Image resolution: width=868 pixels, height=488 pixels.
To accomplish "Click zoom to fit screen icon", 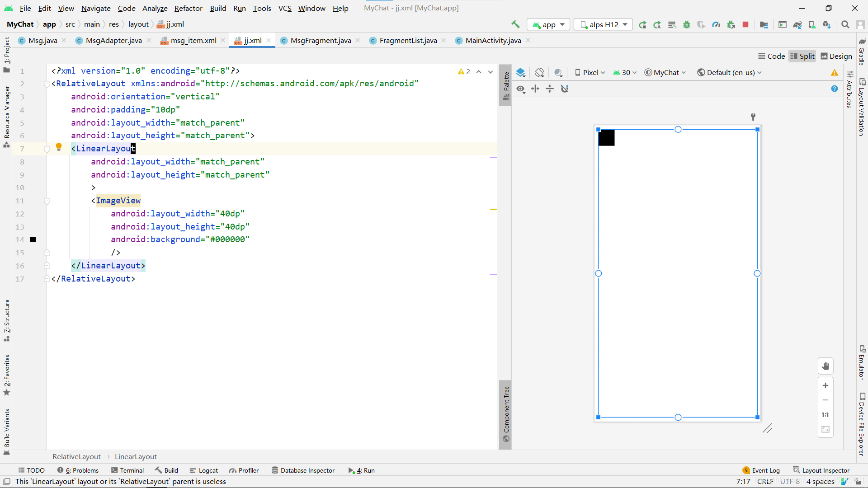I will coord(826,429).
